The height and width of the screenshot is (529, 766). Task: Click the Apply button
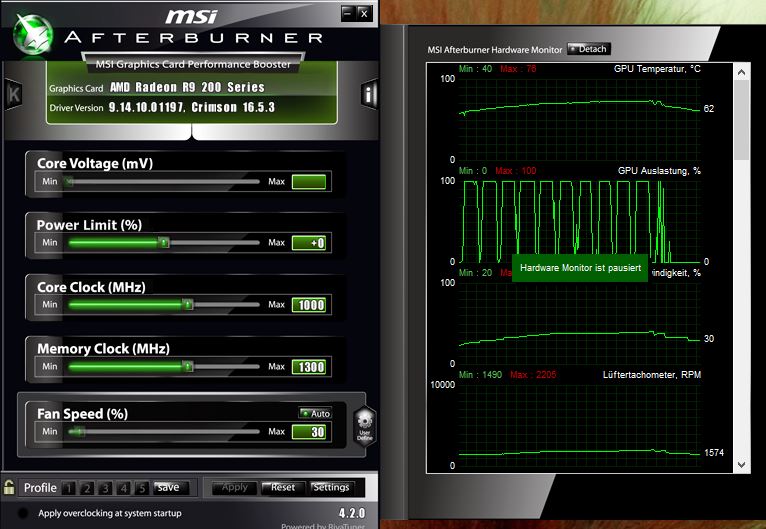(x=234, y=487)
